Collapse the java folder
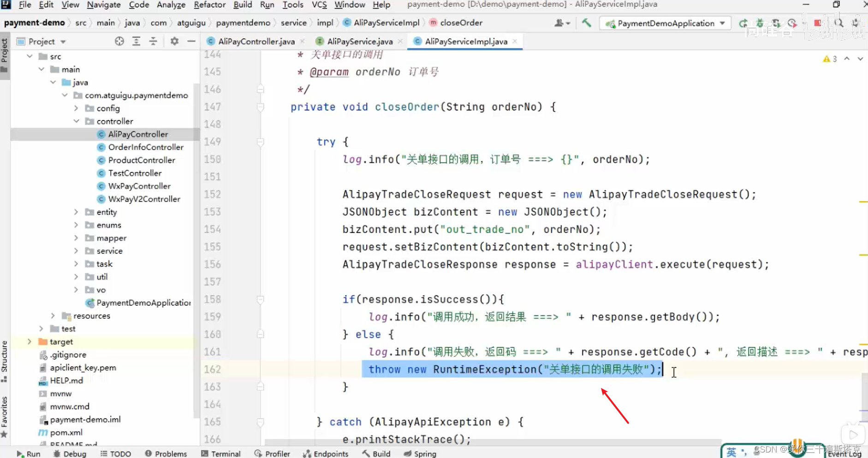This screenshot has width=868, height=458. (53, 82)
